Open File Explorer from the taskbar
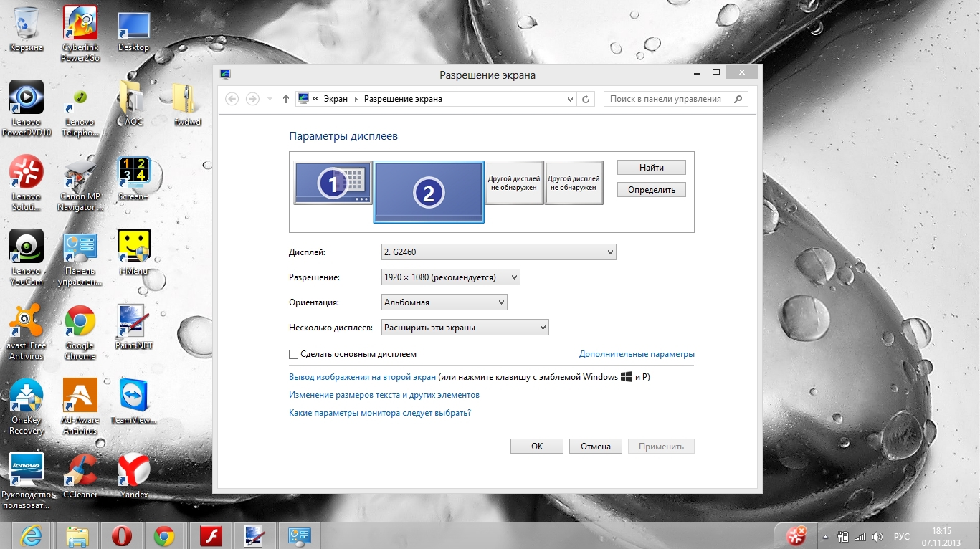 [77, 536]
